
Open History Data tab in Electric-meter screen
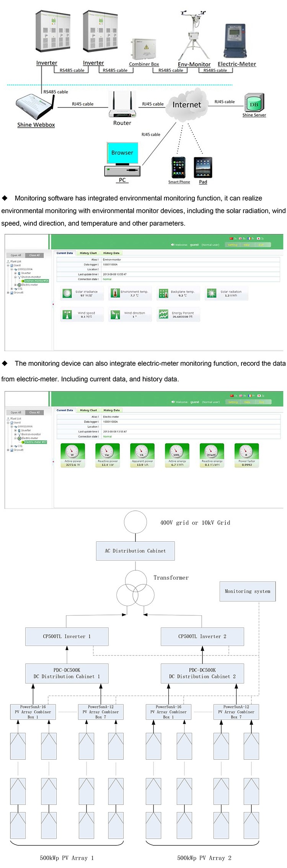click(111, 410)
